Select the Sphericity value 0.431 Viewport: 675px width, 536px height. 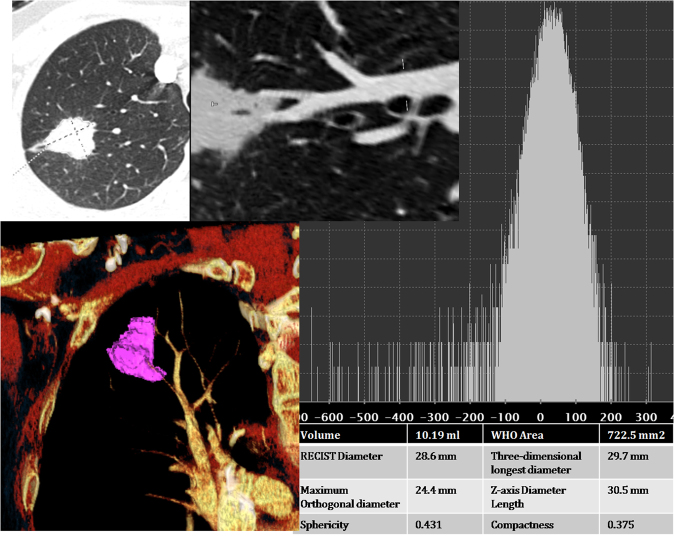pyautogui.click(x=430, y=524)
